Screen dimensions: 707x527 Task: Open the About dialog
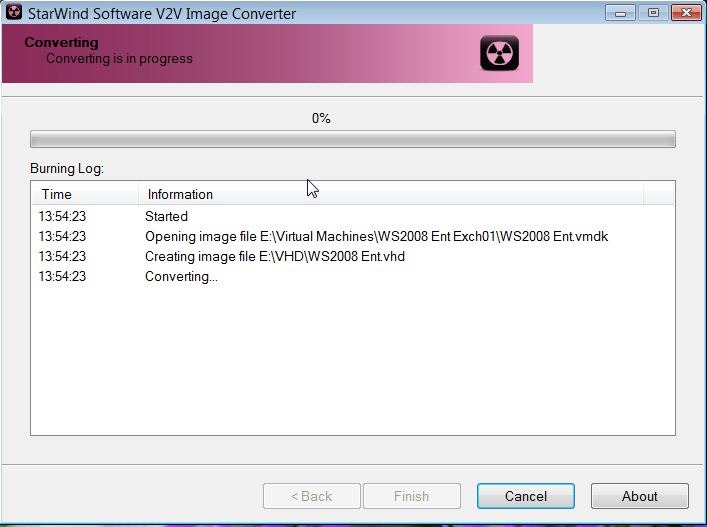click(640, 496)
